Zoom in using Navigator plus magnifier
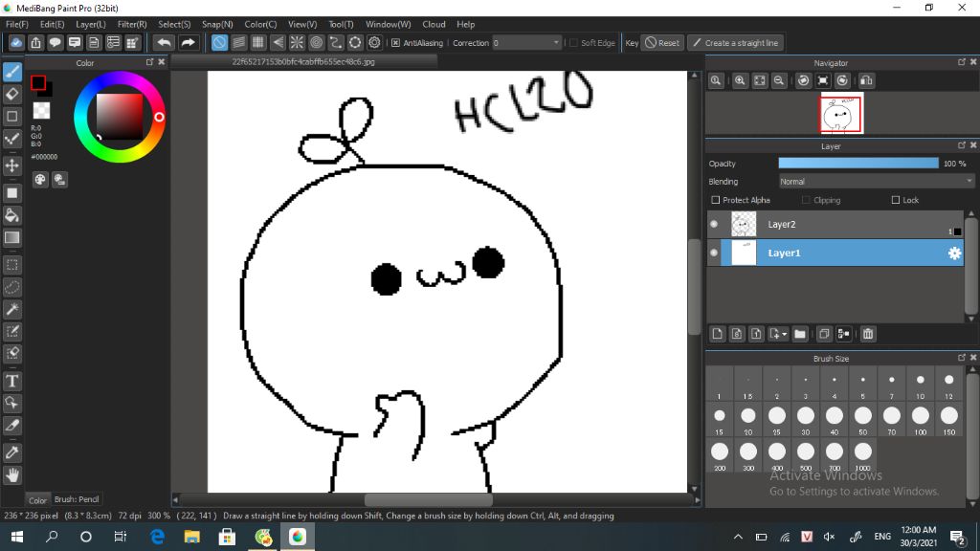 [x=740, y=80]
